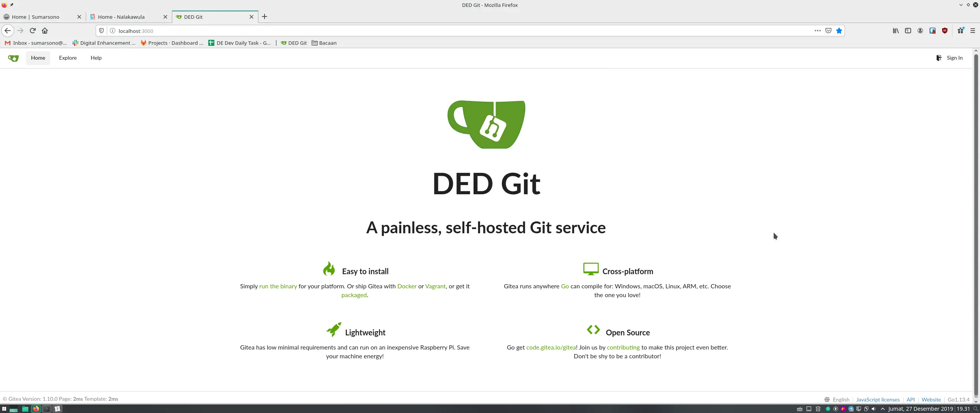Open the keyboard layout tray icon

click(x=800, y=409)
